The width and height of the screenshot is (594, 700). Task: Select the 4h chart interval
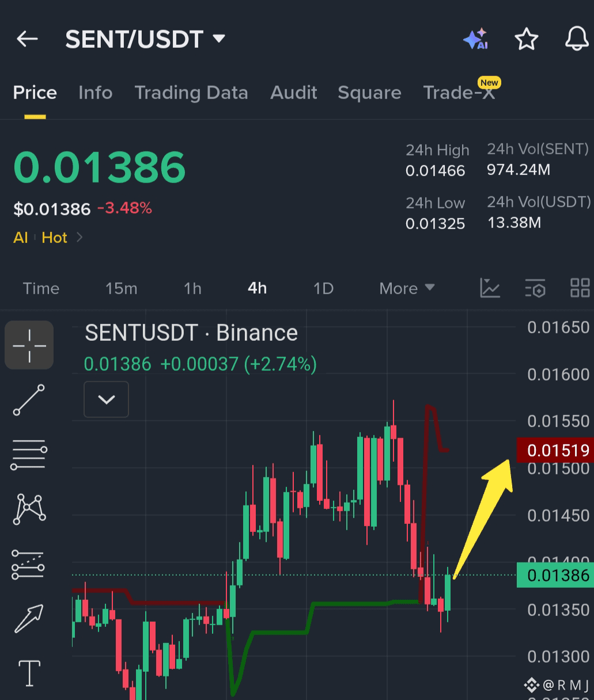[258, 288]
